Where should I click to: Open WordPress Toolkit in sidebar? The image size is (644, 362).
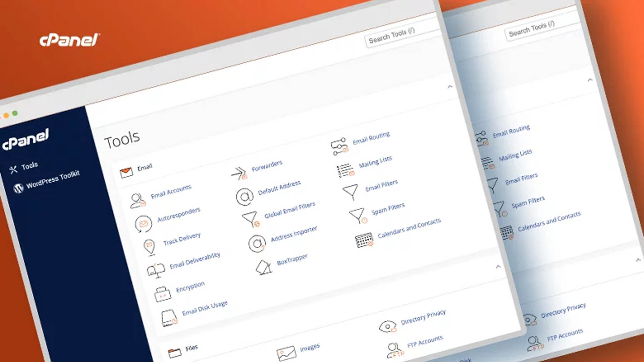tap(53, 179)
